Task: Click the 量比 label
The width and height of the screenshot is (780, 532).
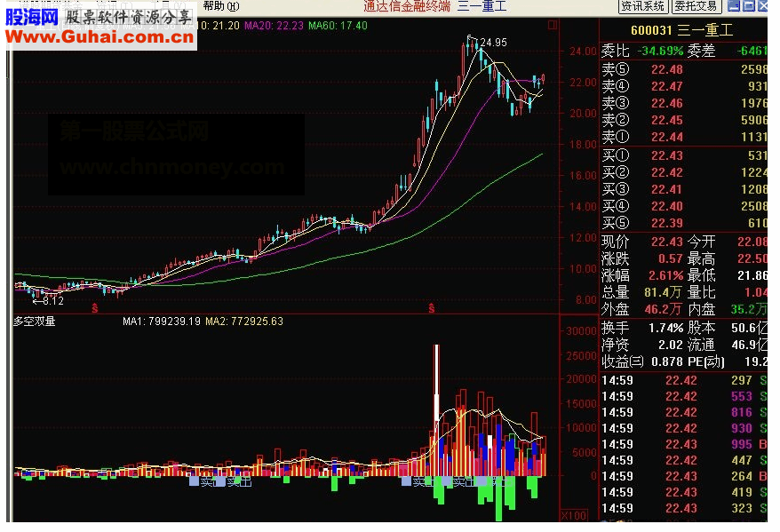Action: [702, 292]
